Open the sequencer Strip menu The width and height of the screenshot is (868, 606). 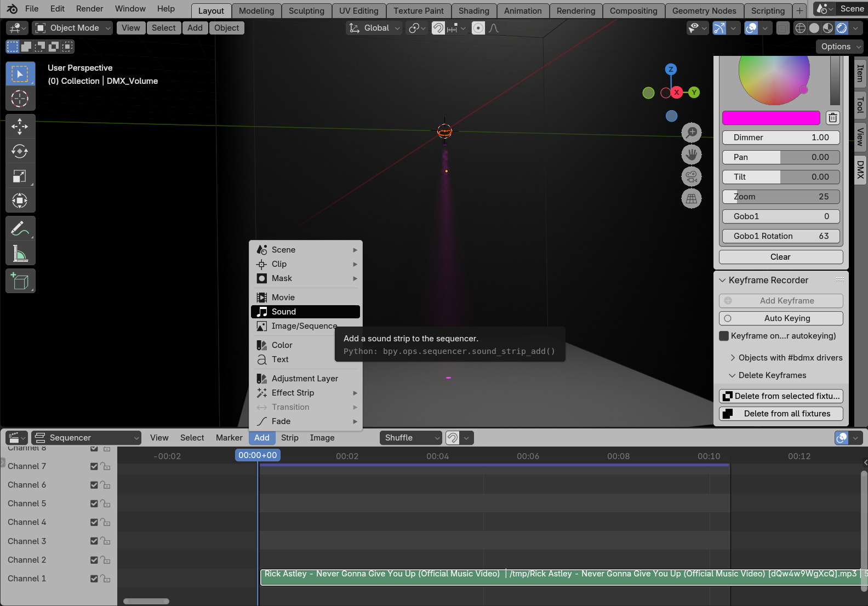(289, 438)
